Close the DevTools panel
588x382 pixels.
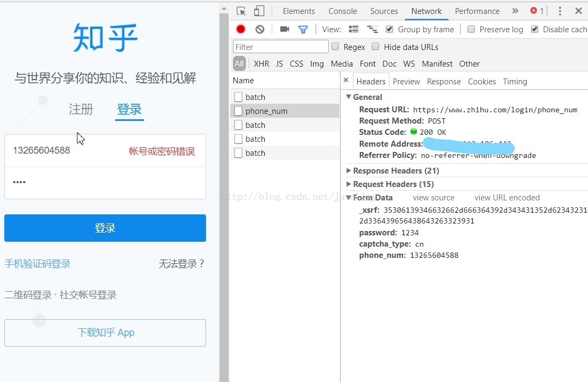point(578,11)
